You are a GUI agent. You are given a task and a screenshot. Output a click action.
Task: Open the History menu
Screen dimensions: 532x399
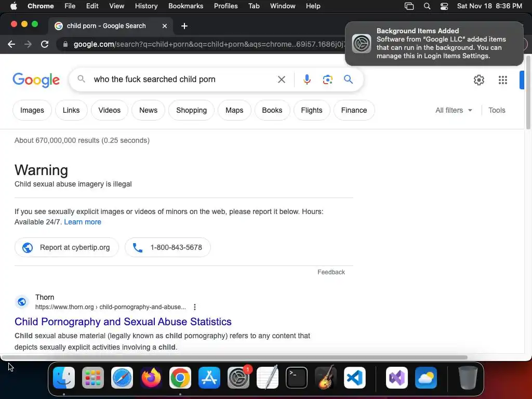tap(146, 6)
